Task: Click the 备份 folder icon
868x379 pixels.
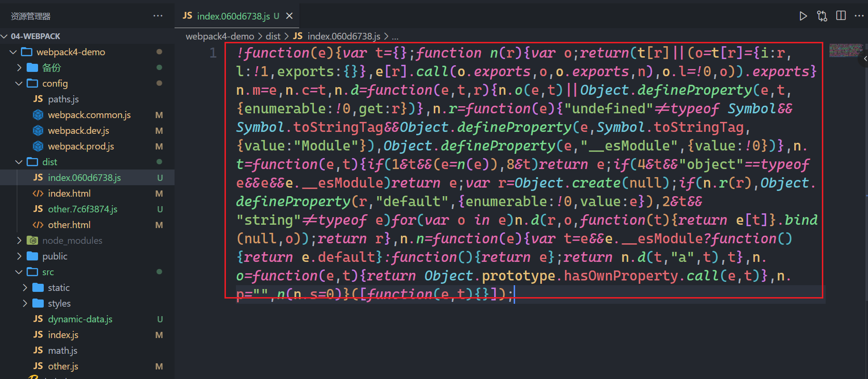Action: (32, 68)
